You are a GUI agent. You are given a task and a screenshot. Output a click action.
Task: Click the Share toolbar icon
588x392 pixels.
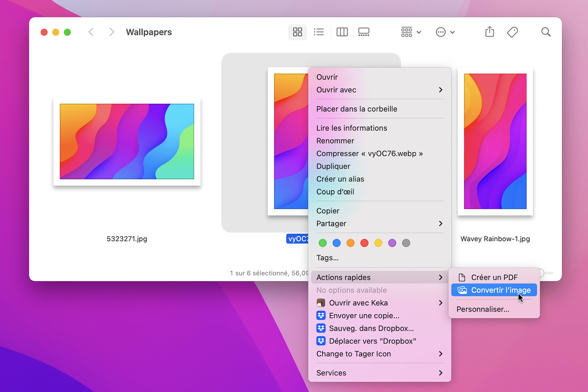pos(489,32)
